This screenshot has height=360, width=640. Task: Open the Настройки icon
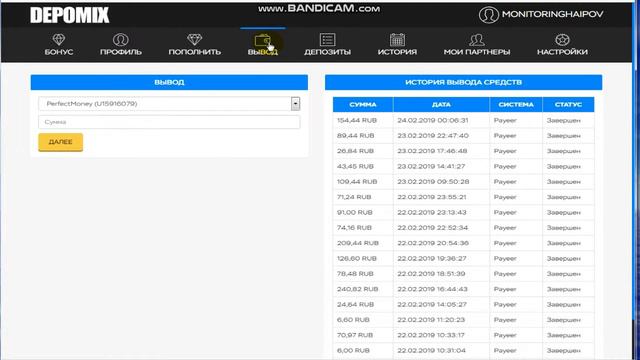pos(562,40)
